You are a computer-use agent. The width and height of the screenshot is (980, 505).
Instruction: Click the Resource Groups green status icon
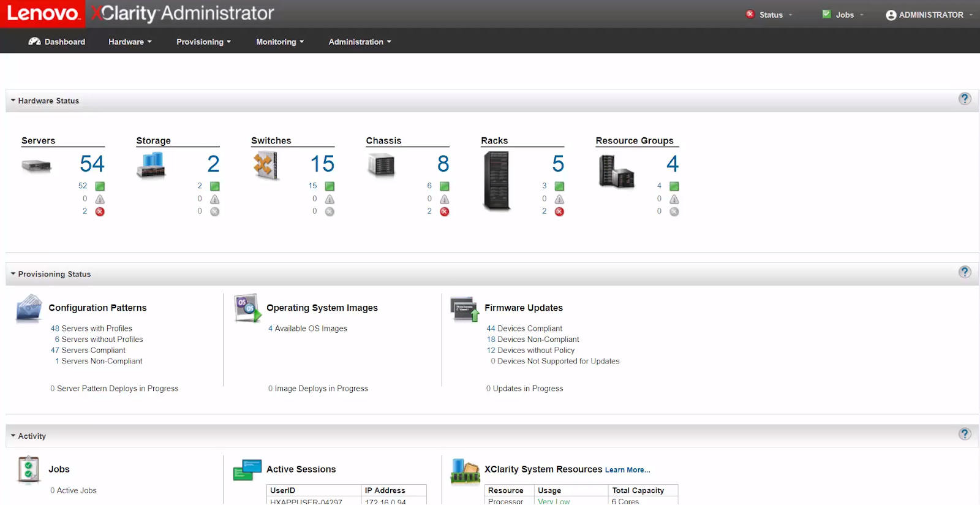(x=674, y=186)
